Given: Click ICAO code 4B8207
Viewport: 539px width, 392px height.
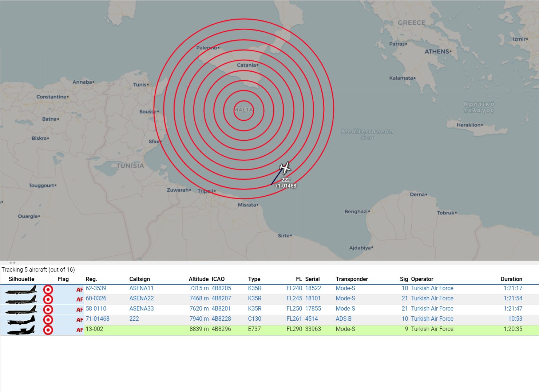Looking at the screenshot, I should tap(221, 298).
